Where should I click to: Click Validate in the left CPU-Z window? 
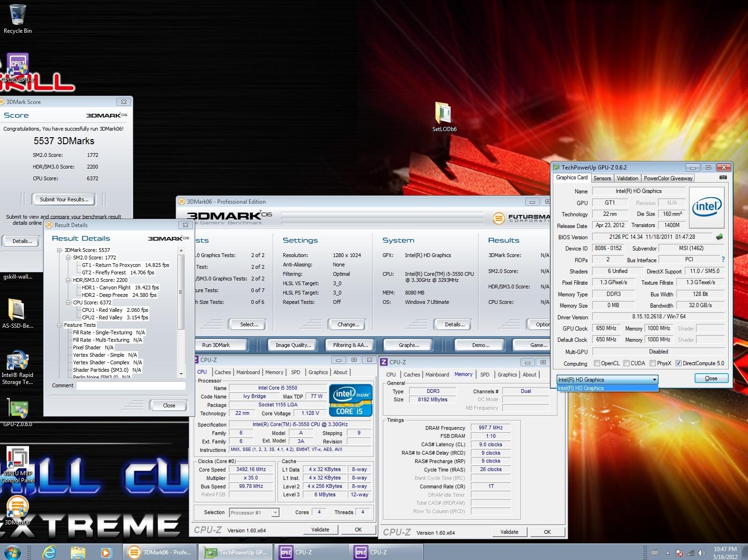tap(320, 530)
